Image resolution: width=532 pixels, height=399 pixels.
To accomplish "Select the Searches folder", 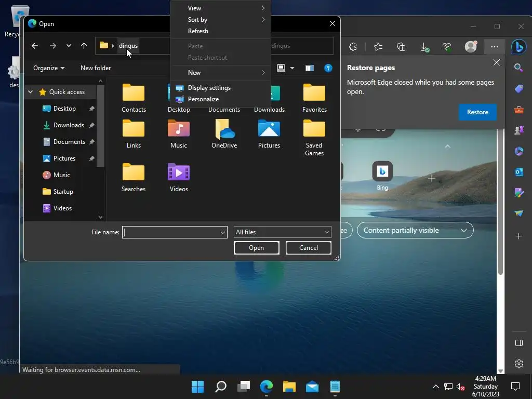I will pos(134,178).
